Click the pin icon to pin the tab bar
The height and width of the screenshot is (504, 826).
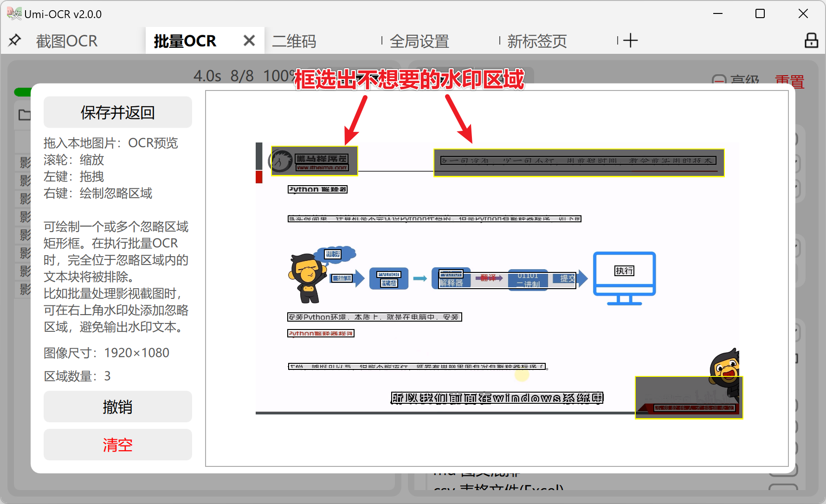[14, 41]
